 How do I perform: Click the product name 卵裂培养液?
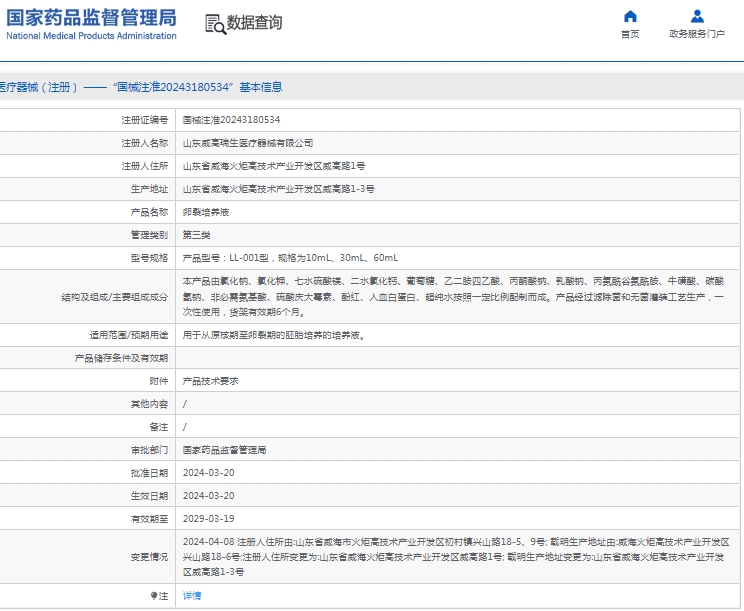205,212
